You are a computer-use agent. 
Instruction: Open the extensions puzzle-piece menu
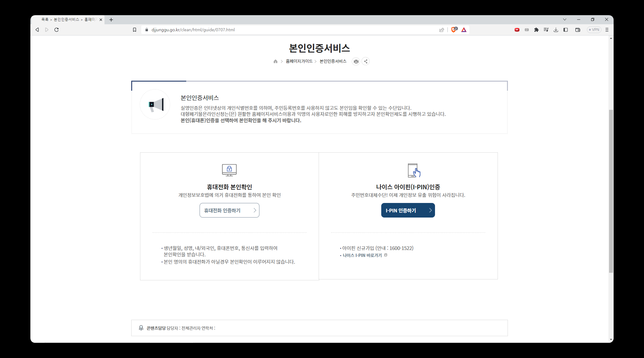pos(536,30)
